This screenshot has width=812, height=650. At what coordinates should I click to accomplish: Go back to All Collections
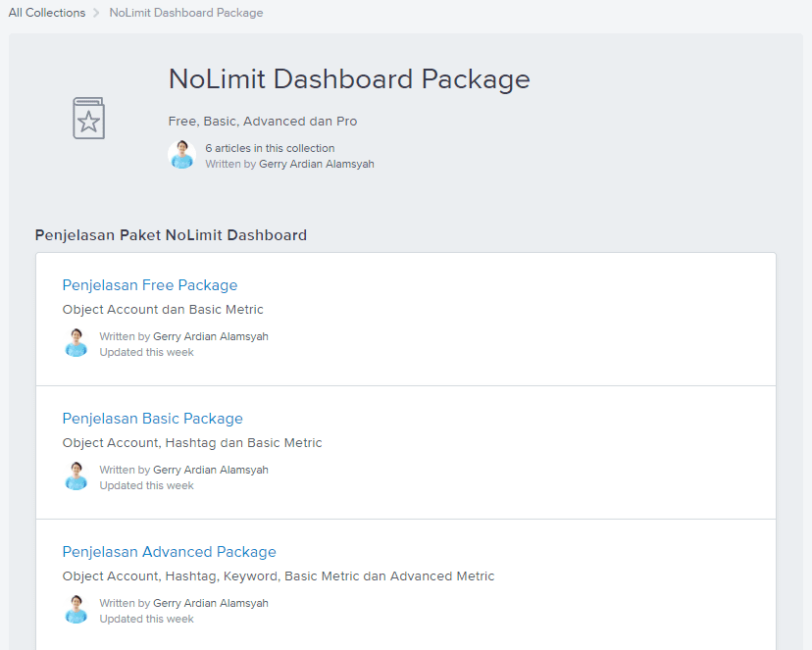(46, 13)
